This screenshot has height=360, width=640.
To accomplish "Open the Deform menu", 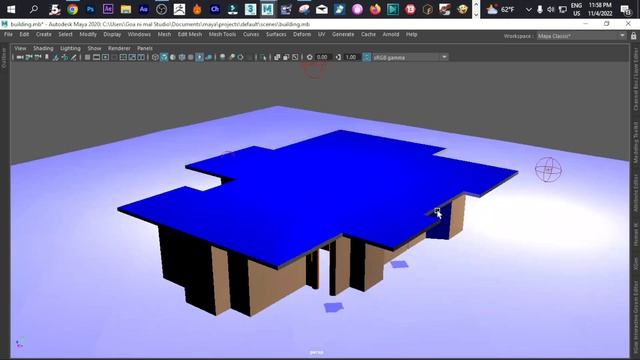I will 302,35.
